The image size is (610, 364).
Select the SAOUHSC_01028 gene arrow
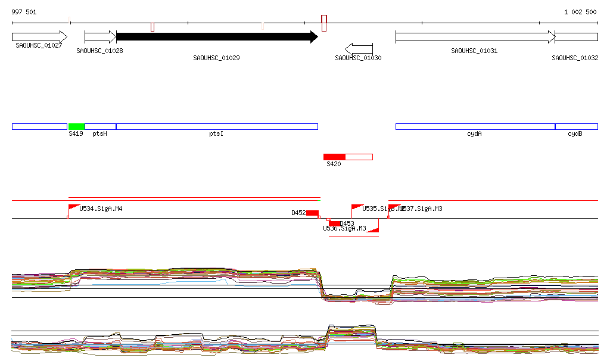click(x=100, y=37)
